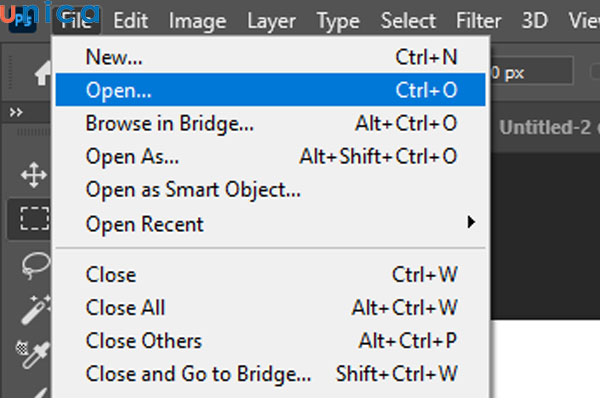Expand the toolbar using double-arrow icon

pyautogui.click(x=16, y=113)
